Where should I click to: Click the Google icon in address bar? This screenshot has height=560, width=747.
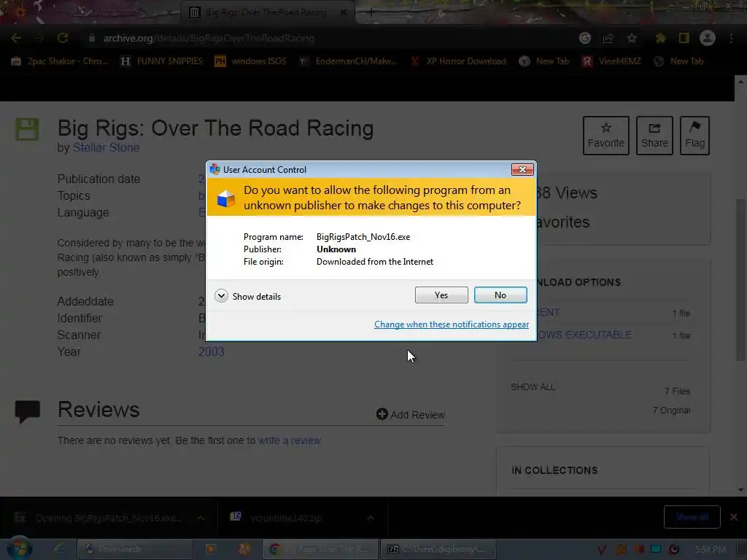tap(585, 38)
